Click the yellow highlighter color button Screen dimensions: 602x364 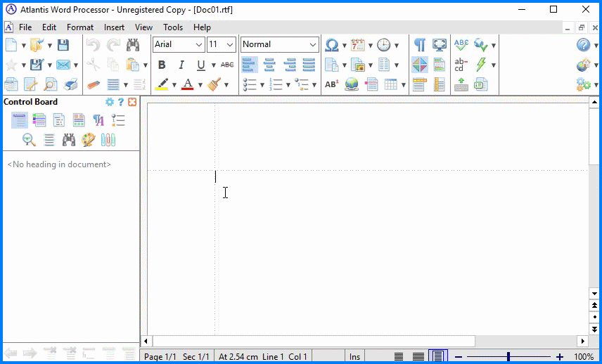[x=162, y=84]
